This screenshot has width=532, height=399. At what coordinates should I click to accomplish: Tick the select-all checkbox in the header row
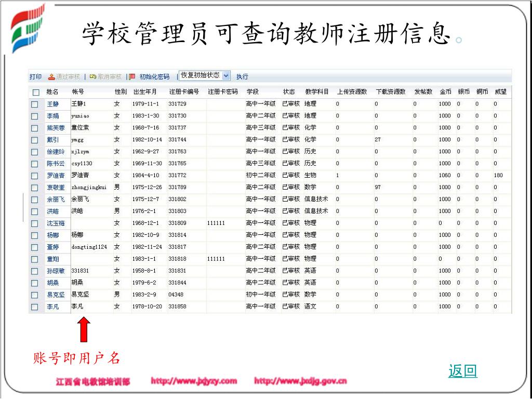pyautogui.click(x=36, y=92)
